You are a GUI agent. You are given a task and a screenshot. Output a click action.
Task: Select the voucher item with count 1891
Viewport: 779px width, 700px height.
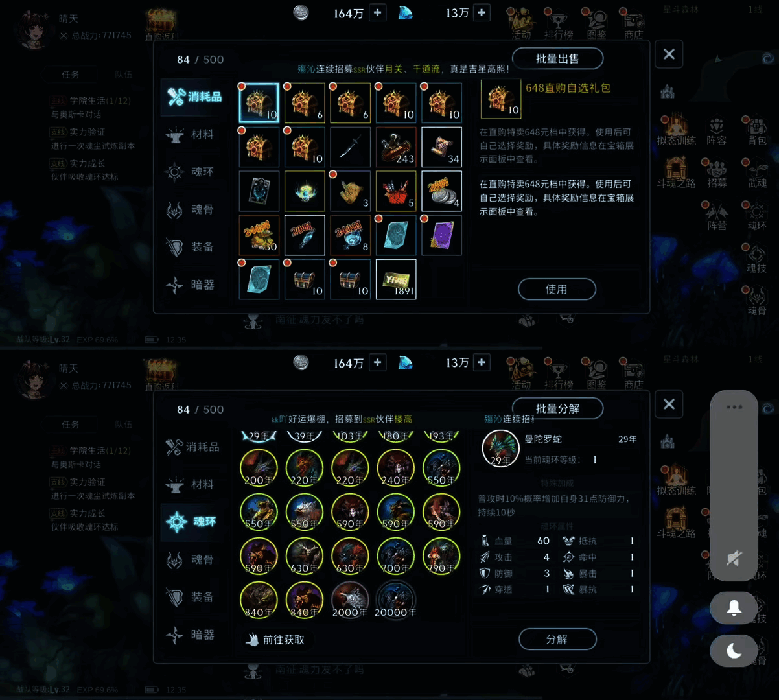[x=396, y=279]
